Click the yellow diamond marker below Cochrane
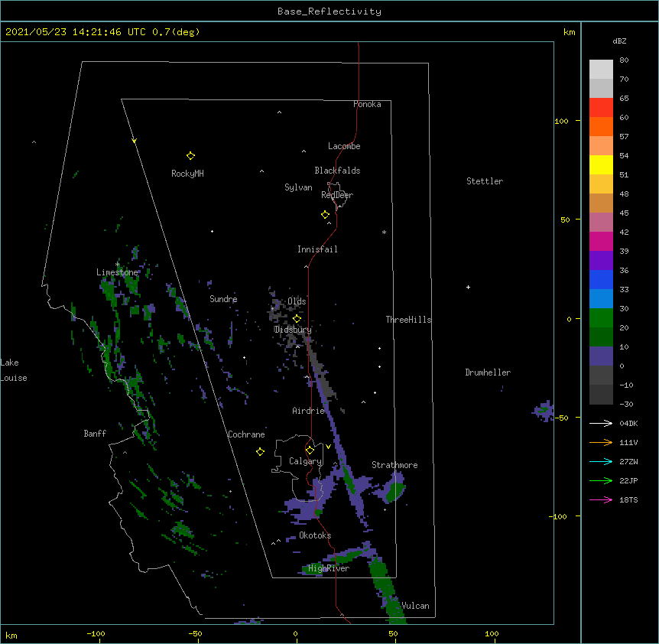The height and width of the screenshot is (644, 659). click(x=260, y=451)
